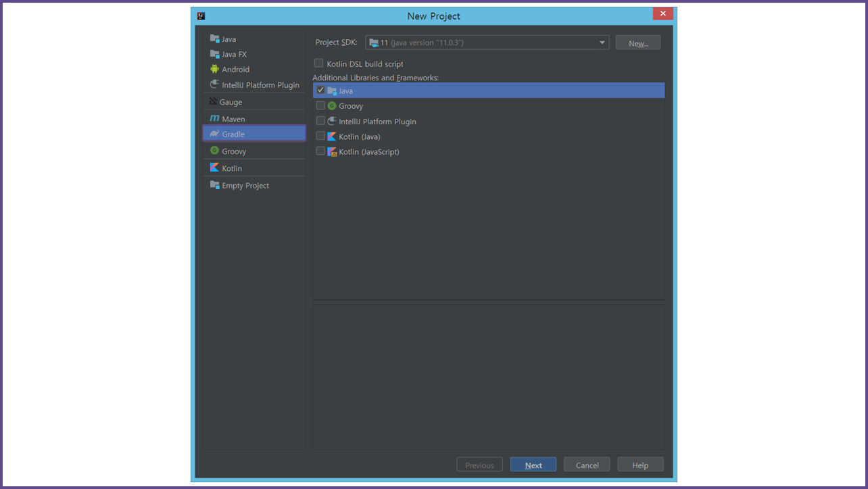
Task: Click the disabled Previous button
Action: coord(479,465)
